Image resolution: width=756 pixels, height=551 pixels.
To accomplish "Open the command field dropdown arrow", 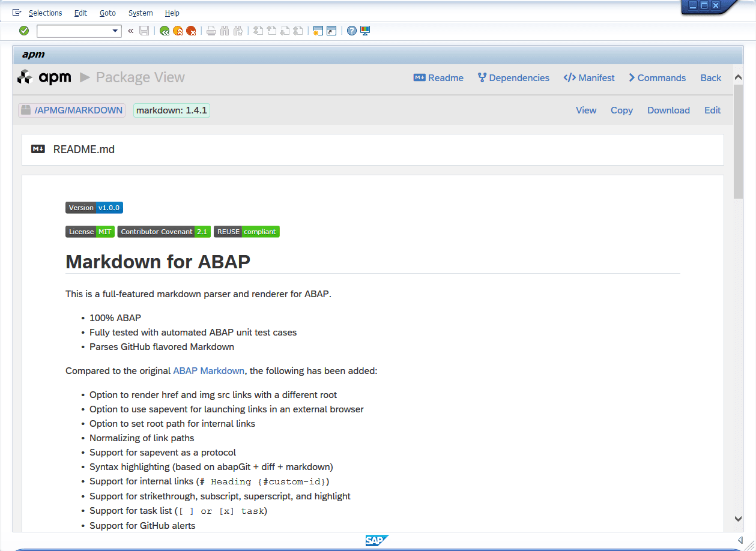I will click(x=116, y=31).
